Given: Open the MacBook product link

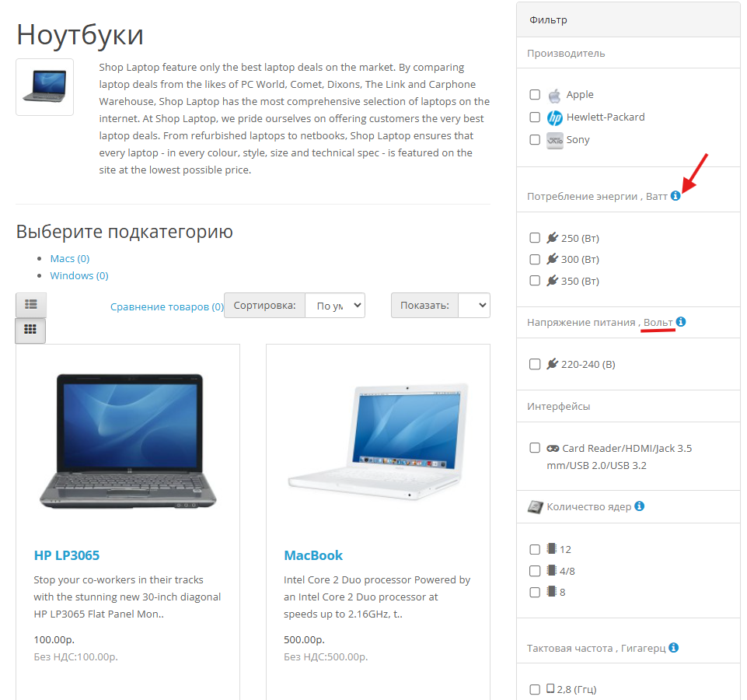Looking at the screenshot, I should [x=313, y=555].
